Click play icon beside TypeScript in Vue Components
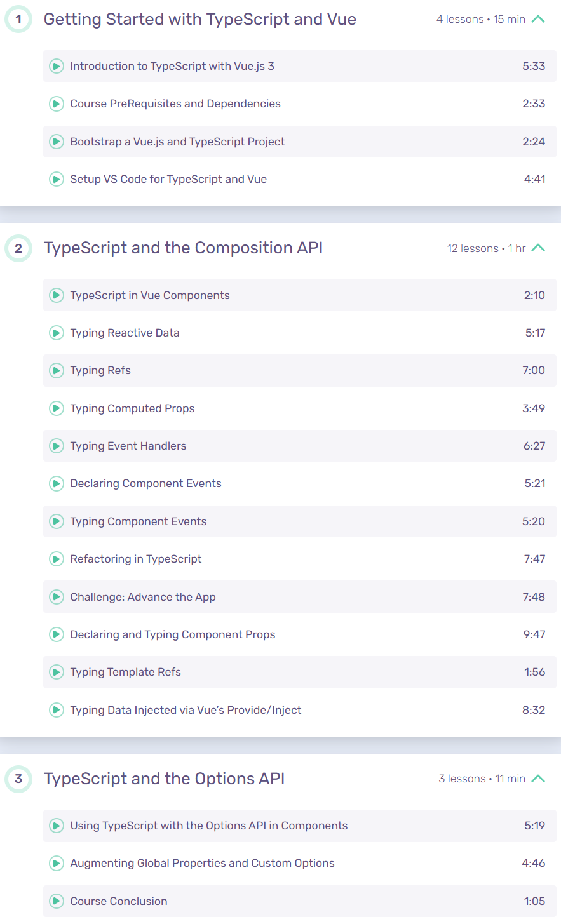 pos(57,295)
